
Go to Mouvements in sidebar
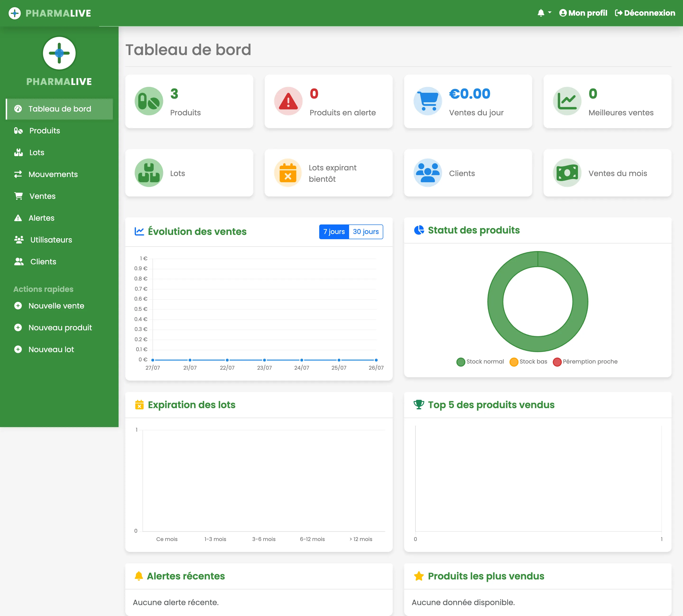point(60,174)
